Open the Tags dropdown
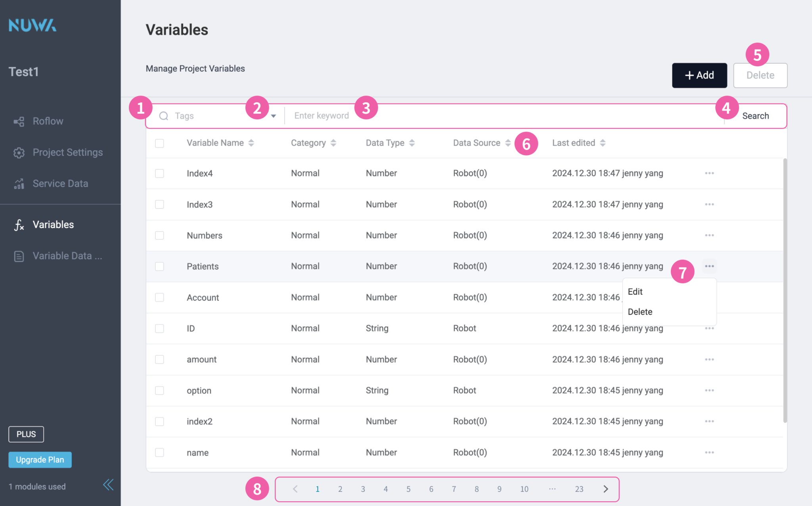Viewport: 812px width, 506px height. tap(274, 116)
